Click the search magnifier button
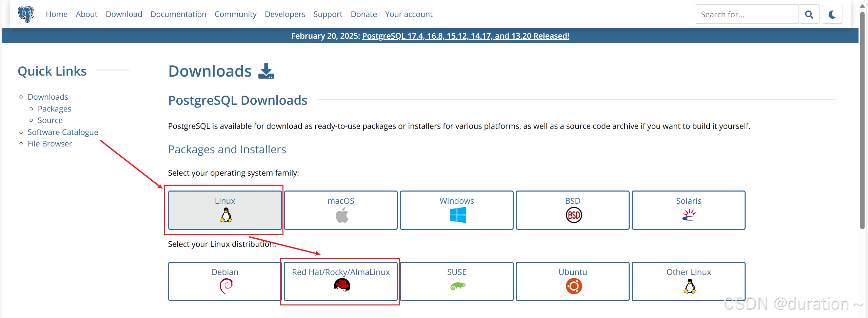868x318 pixels. pos(809,14)
